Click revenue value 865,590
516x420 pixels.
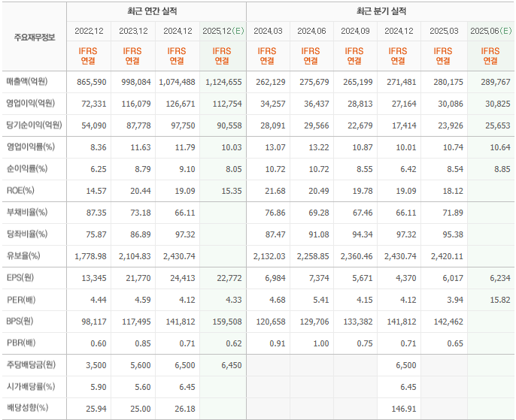tap(92, 82)
